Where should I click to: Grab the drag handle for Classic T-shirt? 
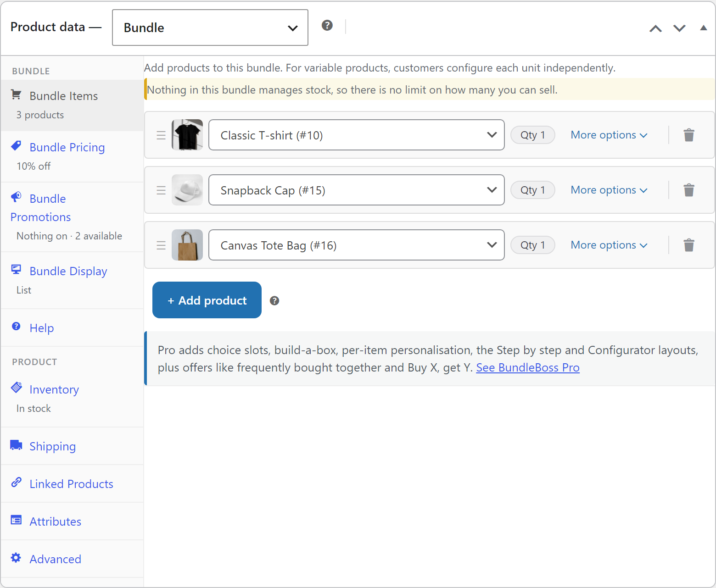click(x=161, y=135)
